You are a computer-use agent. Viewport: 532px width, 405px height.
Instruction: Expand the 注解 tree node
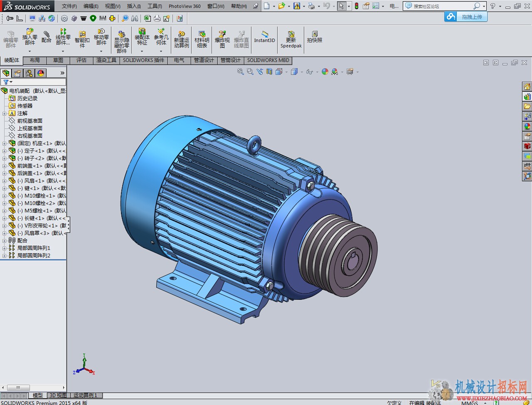(5, 114)
